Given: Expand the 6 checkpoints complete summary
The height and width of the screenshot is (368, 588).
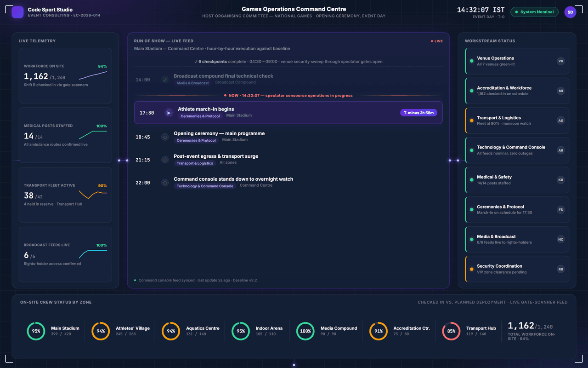Looking at the screenshot, I should pos(288,62).
